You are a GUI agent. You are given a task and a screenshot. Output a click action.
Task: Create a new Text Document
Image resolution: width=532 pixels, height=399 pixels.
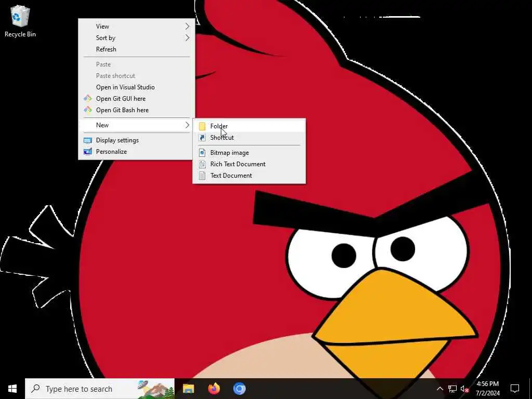pyautogui.click(x=249, y=176)
